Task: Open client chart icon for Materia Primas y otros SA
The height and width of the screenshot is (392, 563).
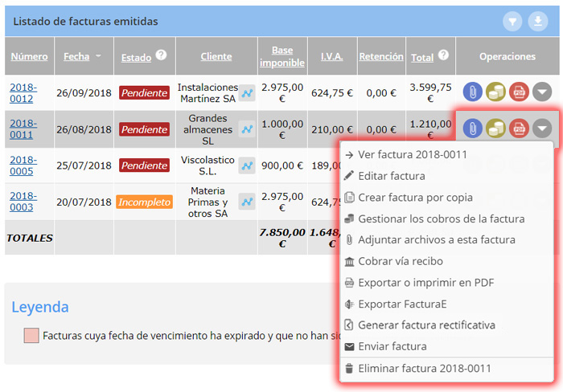Action: 247,202
